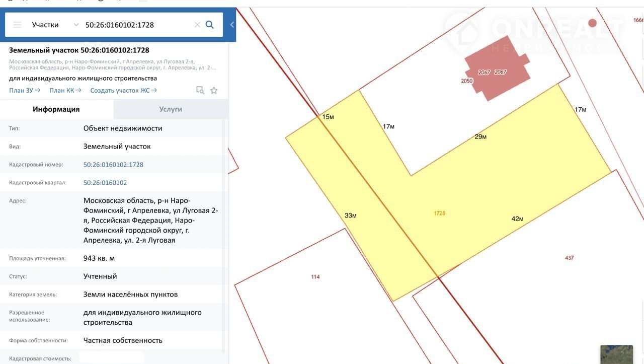Clear the search field with X icon
Viewport: 644px width, 364px height.
tap(197, 25)
